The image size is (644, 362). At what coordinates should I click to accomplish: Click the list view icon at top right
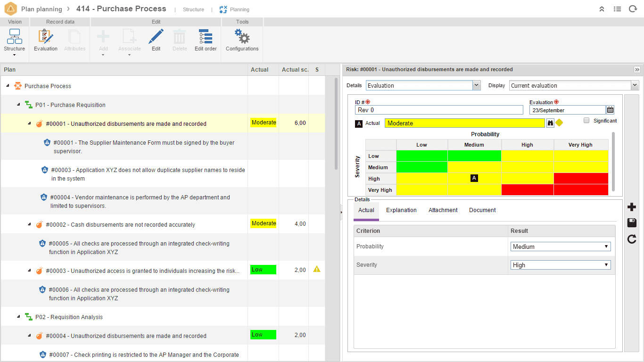(x=617, y=9)
